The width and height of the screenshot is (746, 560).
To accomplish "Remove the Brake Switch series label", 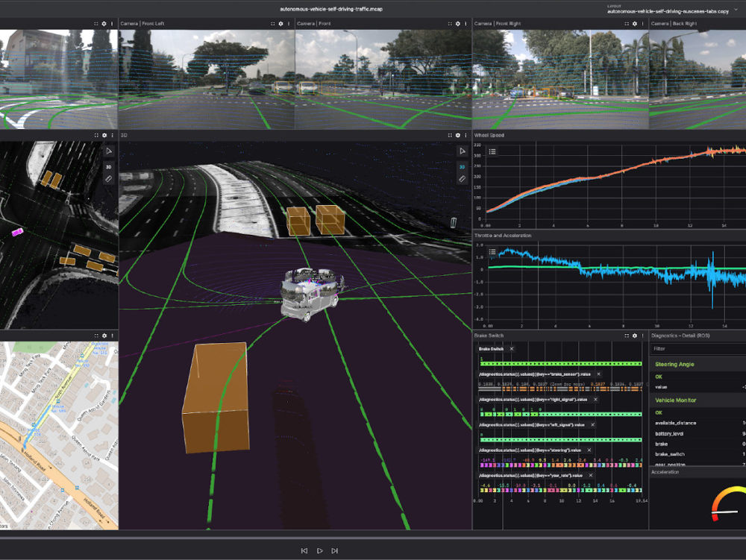I will click(x=512, y=349).
